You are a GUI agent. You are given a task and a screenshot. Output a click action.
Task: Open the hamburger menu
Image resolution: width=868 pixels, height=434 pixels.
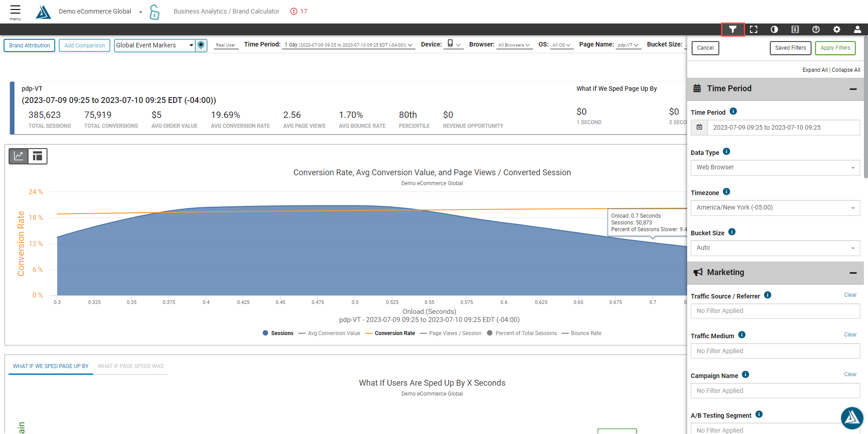point(15,11)
